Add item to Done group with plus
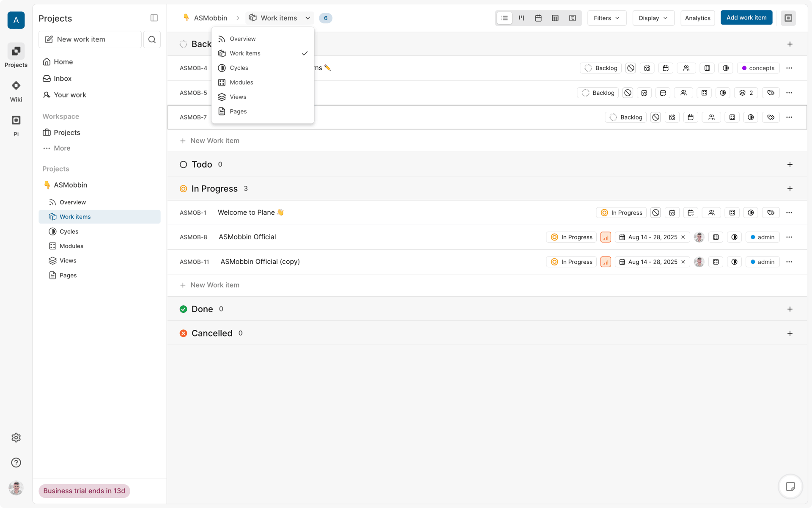This screenshot has height=508, width=812. [790, 309]
